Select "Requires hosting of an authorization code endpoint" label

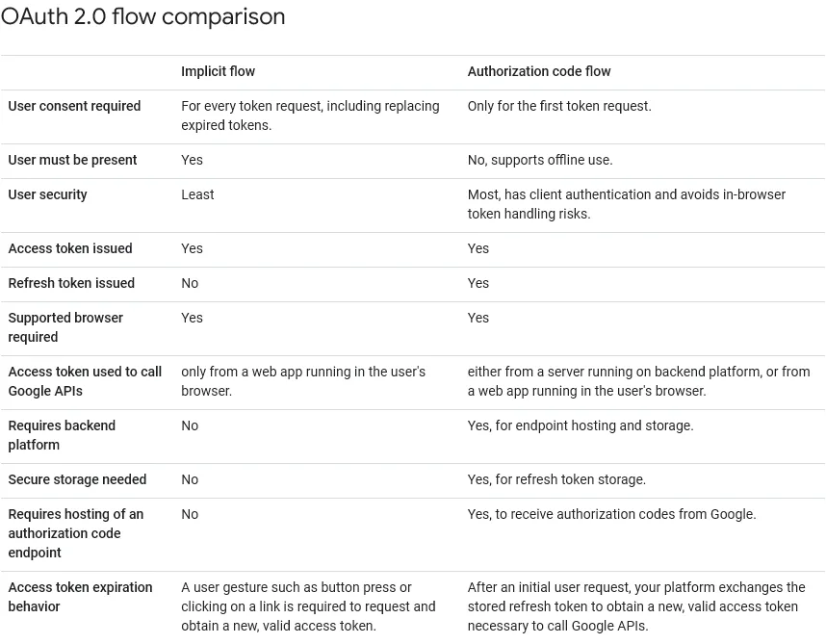coord(75,533)
